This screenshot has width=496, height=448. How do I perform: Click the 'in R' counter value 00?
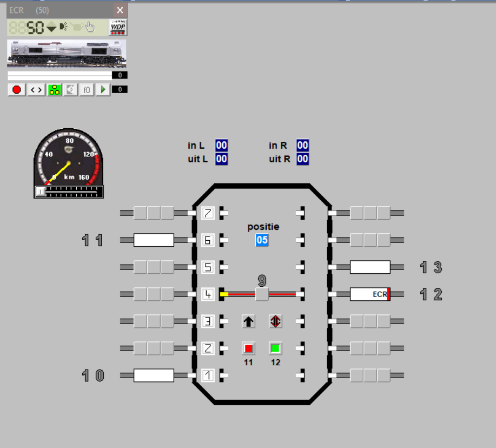(x=302, y=145)
